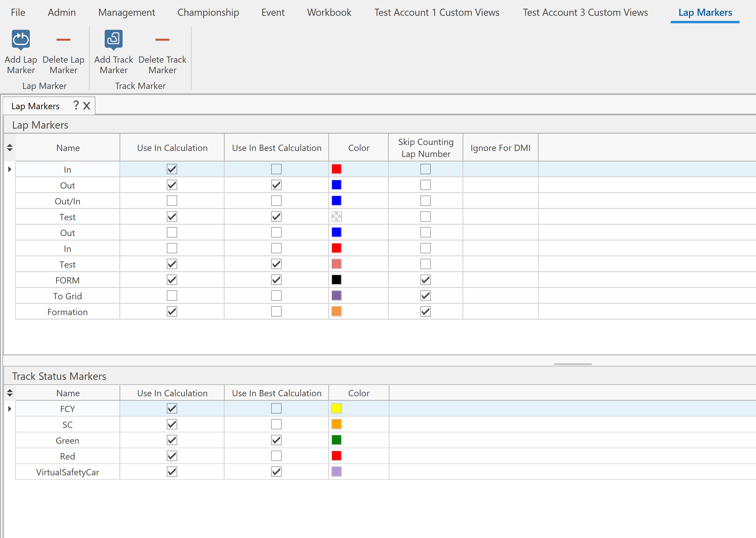Click Track Status Markers Color column header
This screenshot has width=756, height=538.
[359, 393]
